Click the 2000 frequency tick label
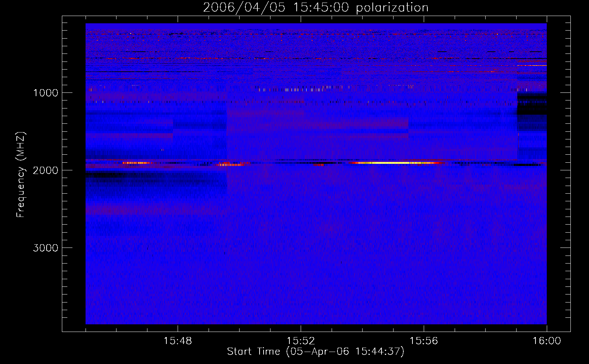Image resolution: width=589 pixels, height=364 pixels. (x=46, y=170)
